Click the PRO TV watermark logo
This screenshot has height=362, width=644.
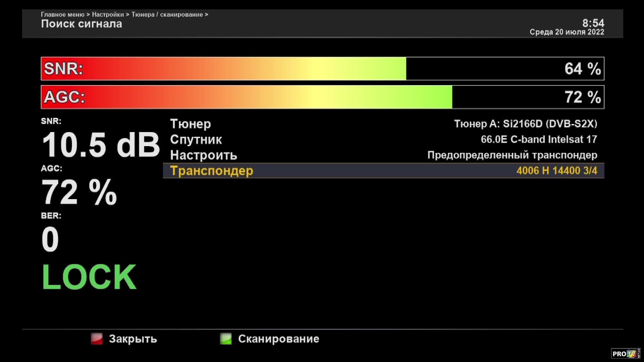pyautogui.click(x=625, y=354)
